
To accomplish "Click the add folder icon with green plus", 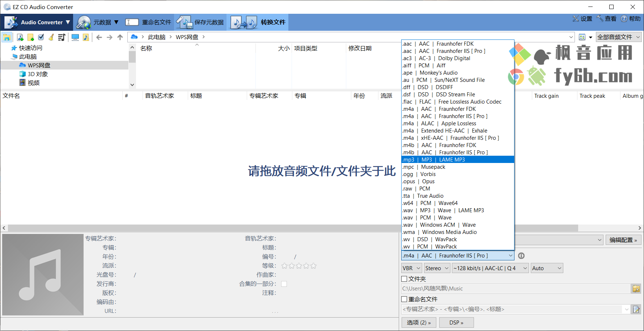I will click(x=31, y=37).
